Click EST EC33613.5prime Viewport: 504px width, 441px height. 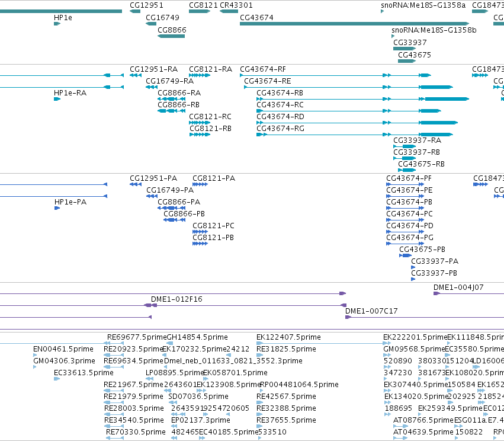coord(84,373)
